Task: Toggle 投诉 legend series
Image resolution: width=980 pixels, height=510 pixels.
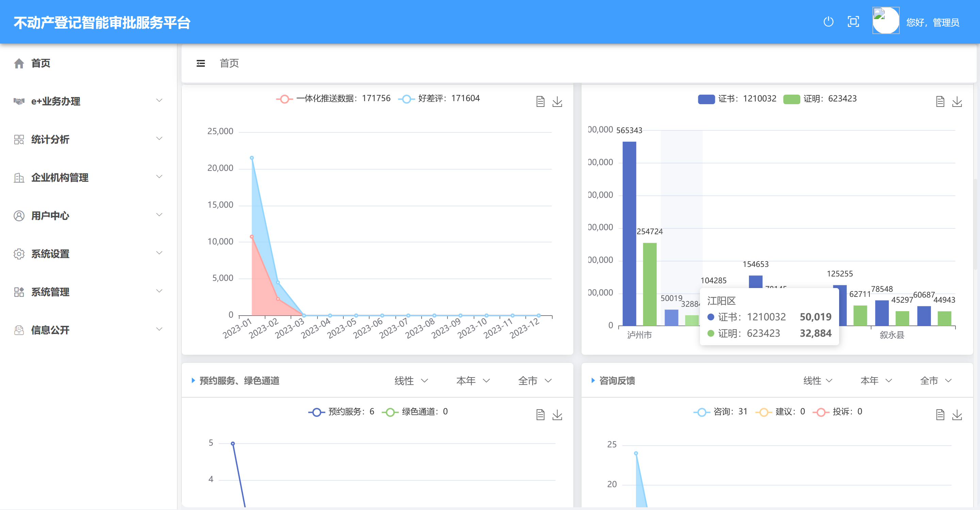Action: (x=837, y=412)
